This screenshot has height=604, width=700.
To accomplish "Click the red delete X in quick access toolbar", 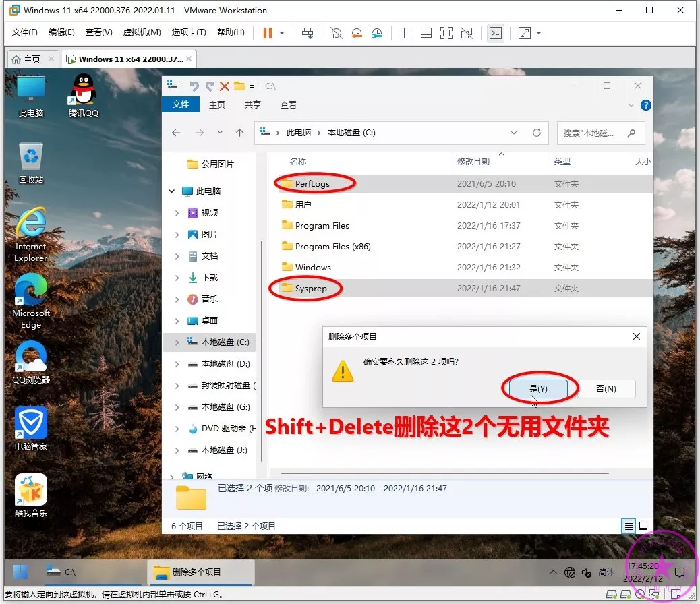I will pyautogui.click(x=225, y=86).
